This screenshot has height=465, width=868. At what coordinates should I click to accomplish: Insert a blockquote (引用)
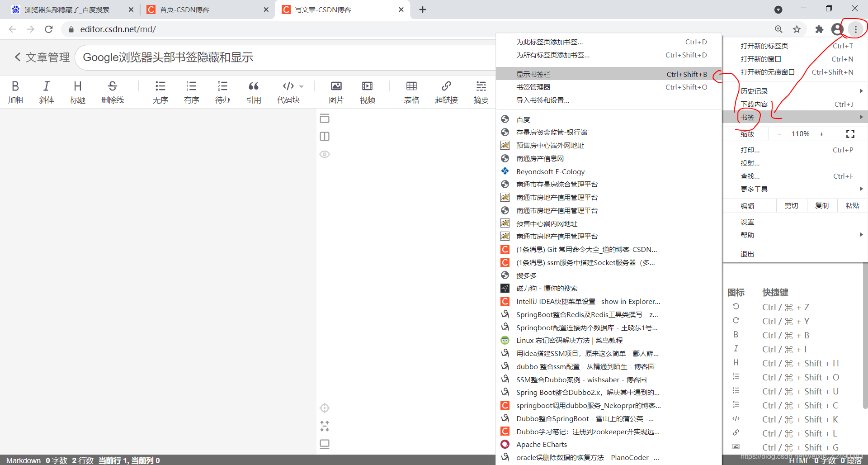pyautogui.click(x=254, y=92)
